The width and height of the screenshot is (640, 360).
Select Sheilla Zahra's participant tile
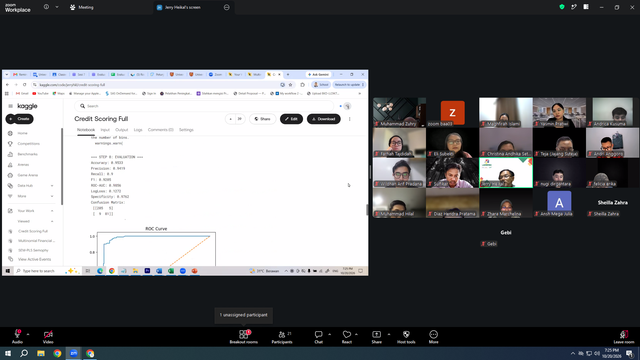pyautogui.click(x=612, y=203)
